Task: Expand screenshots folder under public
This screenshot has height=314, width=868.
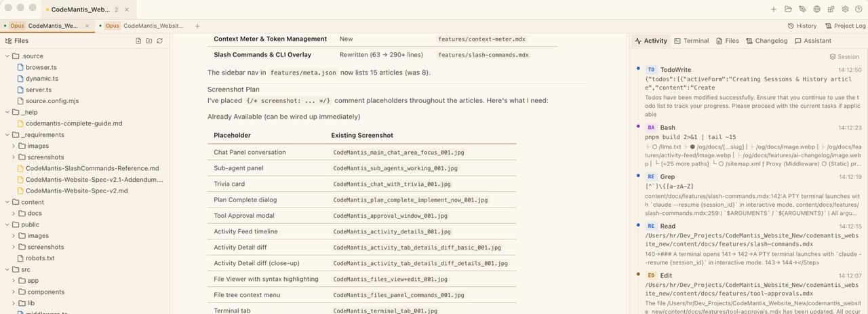Action: coord(14,247)
